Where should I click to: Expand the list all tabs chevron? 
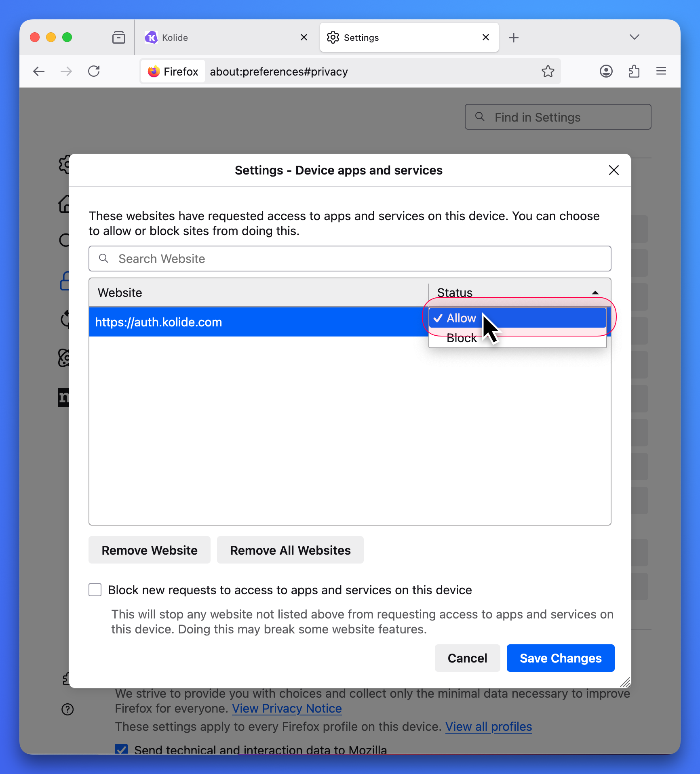point(634,37)
